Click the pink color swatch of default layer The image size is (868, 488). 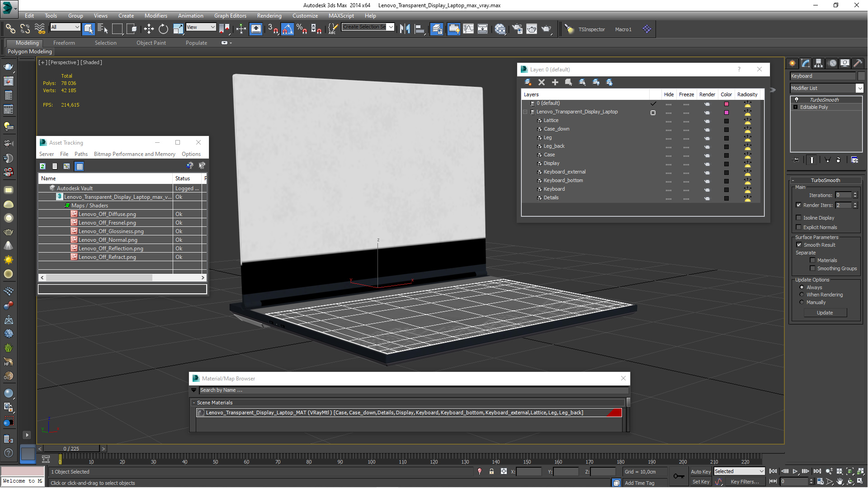point(726,104)
